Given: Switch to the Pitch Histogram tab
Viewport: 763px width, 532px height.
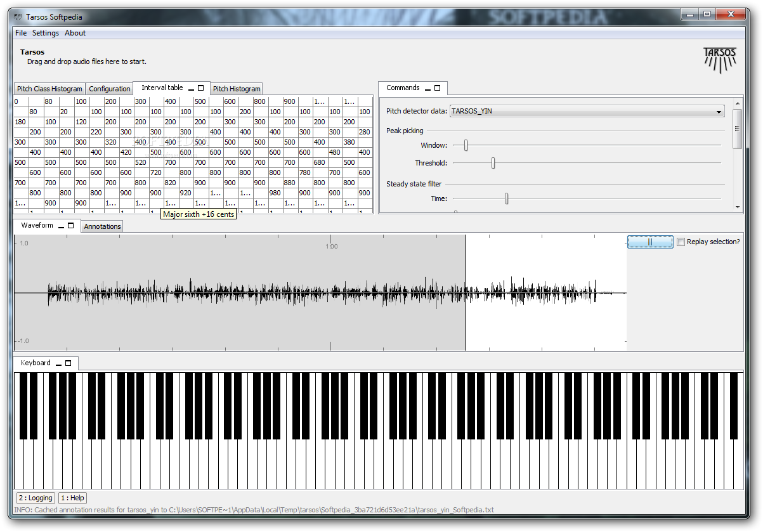Looking at the screenshot, I should [237, 89].
